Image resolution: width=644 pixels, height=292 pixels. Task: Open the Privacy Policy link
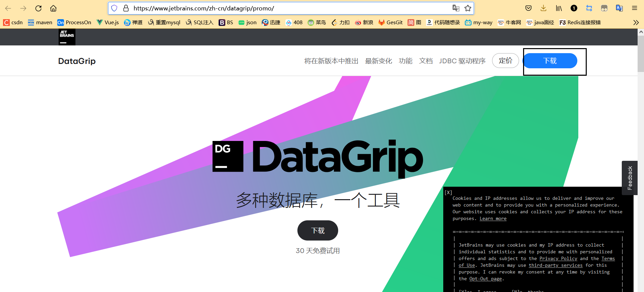pos(558,258)
